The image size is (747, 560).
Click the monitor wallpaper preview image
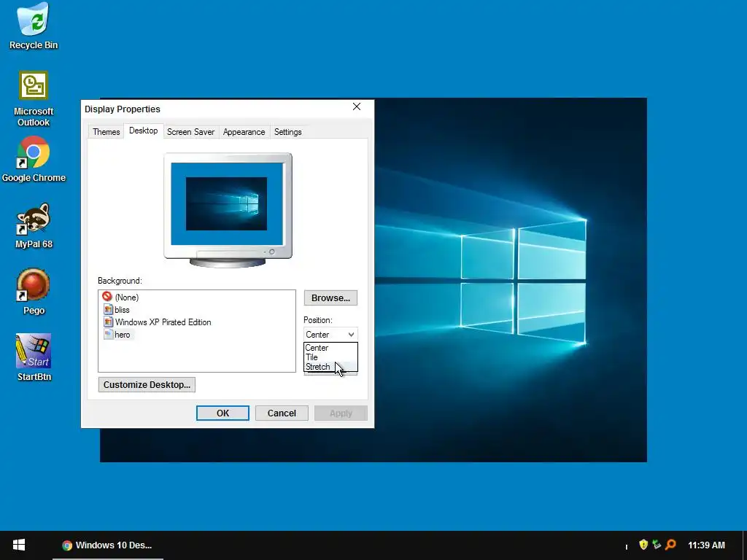coord(228,204)
